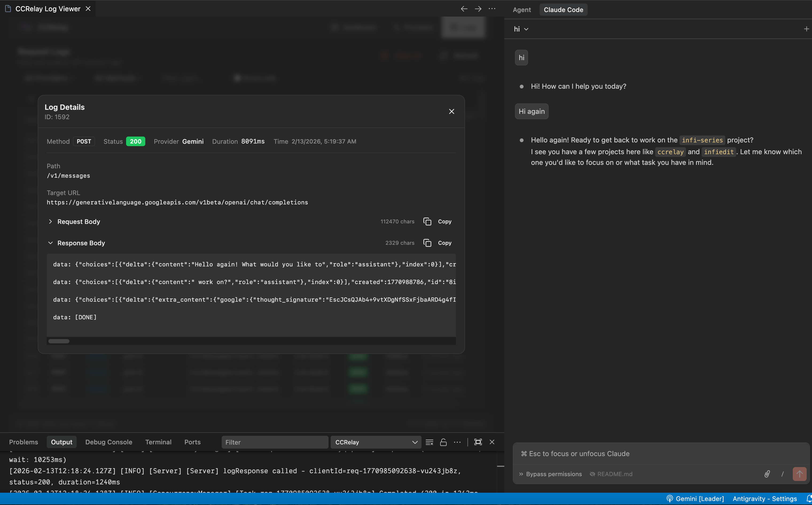Screen dimensions: 812x505
Task: Click the response body horizontal scrollbar
Action: (59, 341)
